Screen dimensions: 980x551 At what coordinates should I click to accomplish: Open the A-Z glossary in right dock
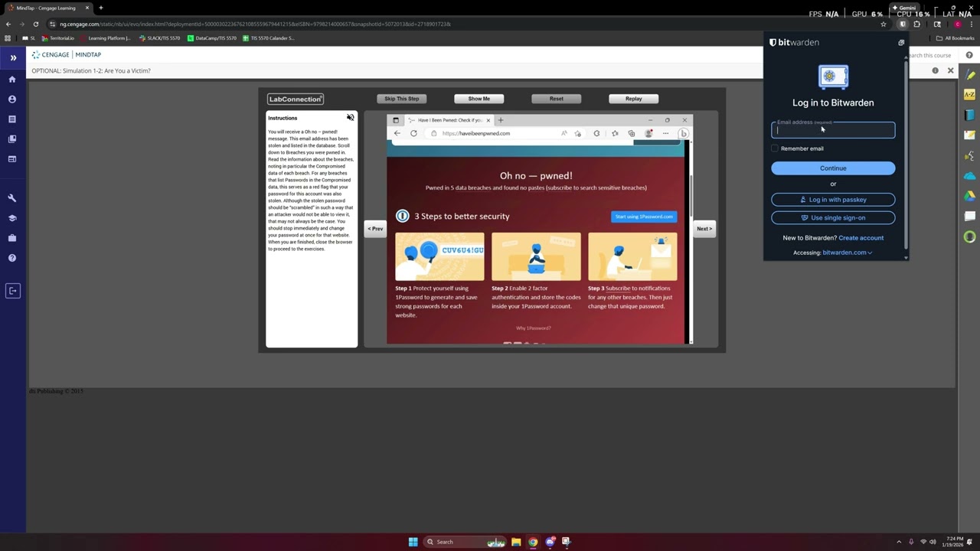click(x=969, y=95)
